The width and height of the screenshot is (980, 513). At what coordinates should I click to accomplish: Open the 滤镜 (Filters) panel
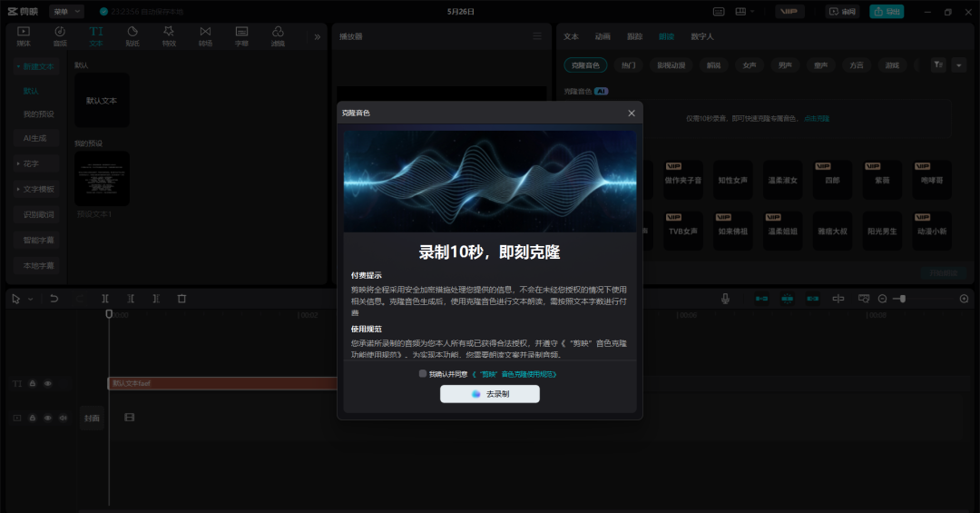[278, 36]
